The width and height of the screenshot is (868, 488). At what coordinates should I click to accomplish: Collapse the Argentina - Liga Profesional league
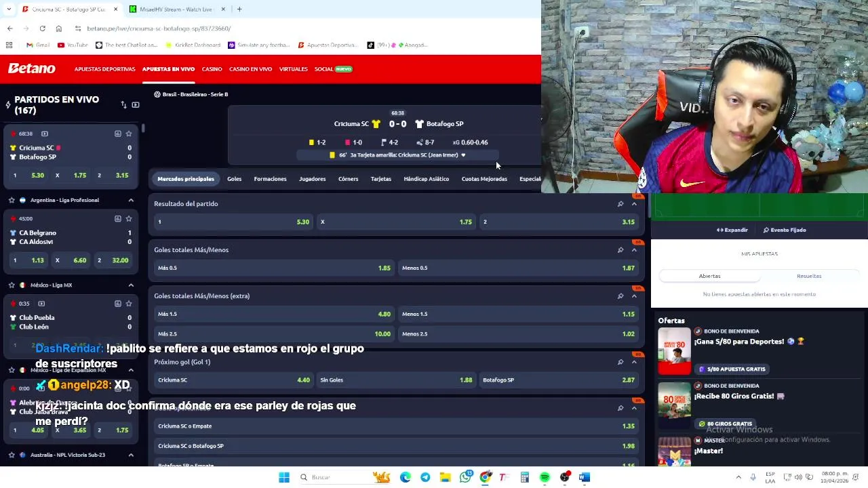pyautogui.click(x=131, y=200)
